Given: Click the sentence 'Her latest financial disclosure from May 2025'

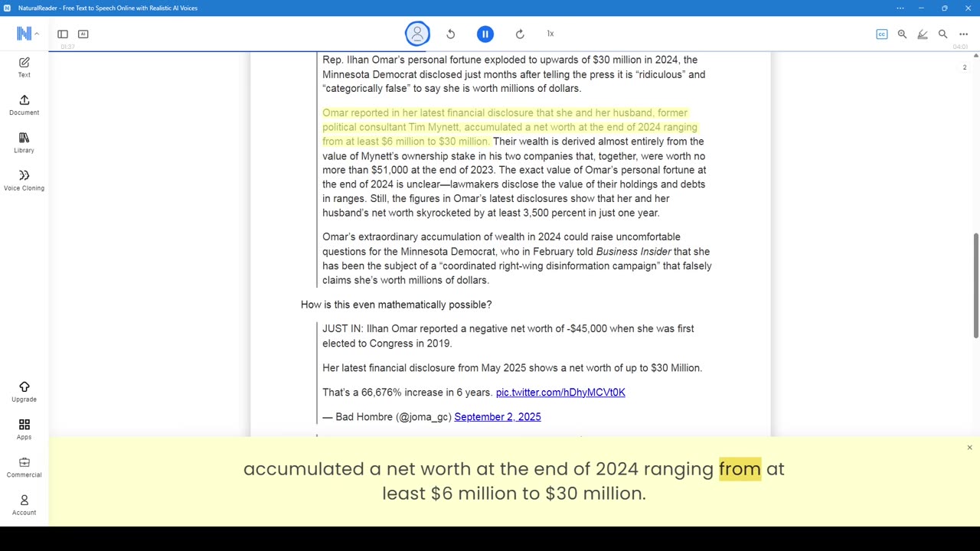Looking at the screenshot, I should pos(512,368).
